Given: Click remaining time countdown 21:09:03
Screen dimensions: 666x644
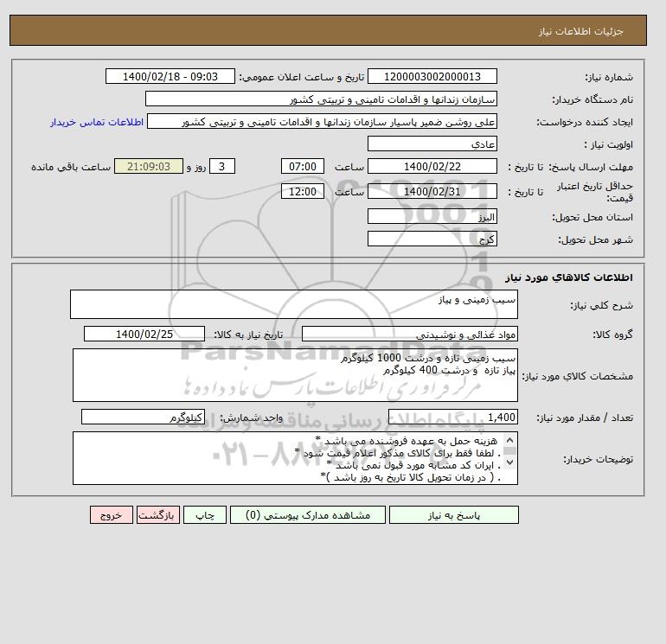Looking at the screenshot, I should pos(149,167).
